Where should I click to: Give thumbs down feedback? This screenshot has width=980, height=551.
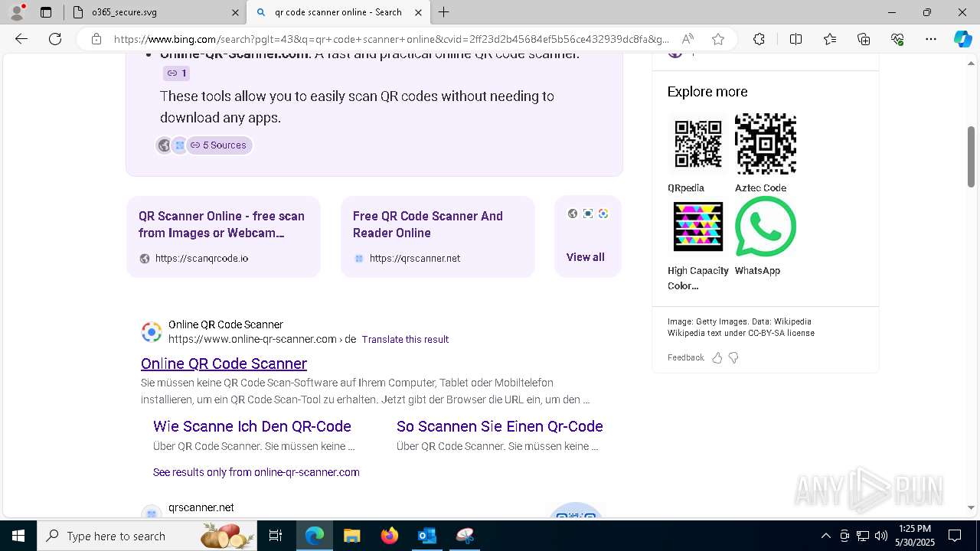[x=733, y=357]
